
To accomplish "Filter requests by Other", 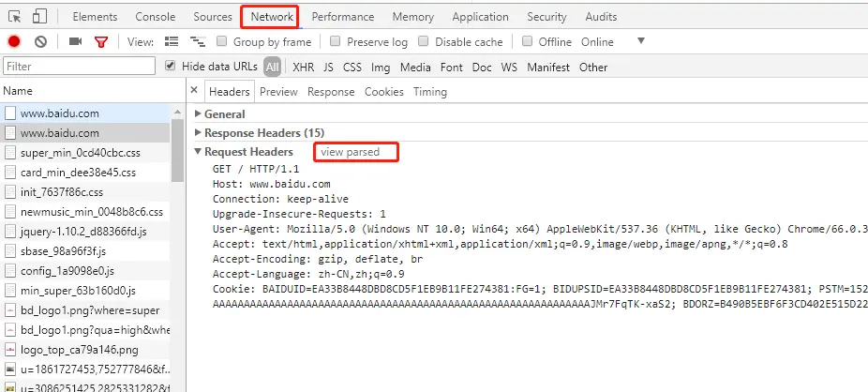I will [592, 67].
